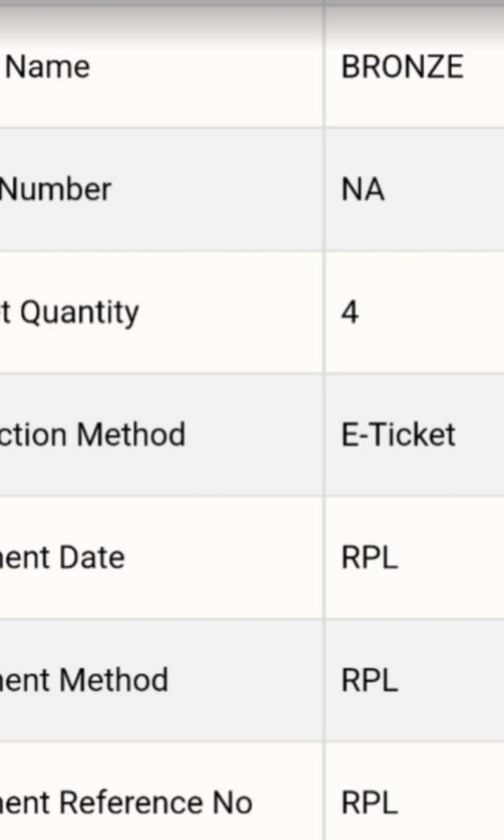Click RPL beside the Method label
This screenshot has height=840, width=504.
(369, 681)
